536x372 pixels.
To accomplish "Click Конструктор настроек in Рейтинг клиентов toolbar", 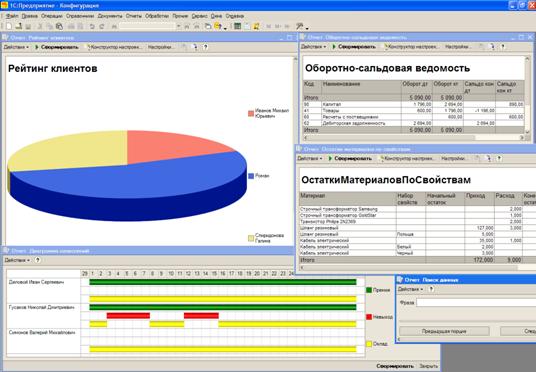I will [x=115, y=47].
